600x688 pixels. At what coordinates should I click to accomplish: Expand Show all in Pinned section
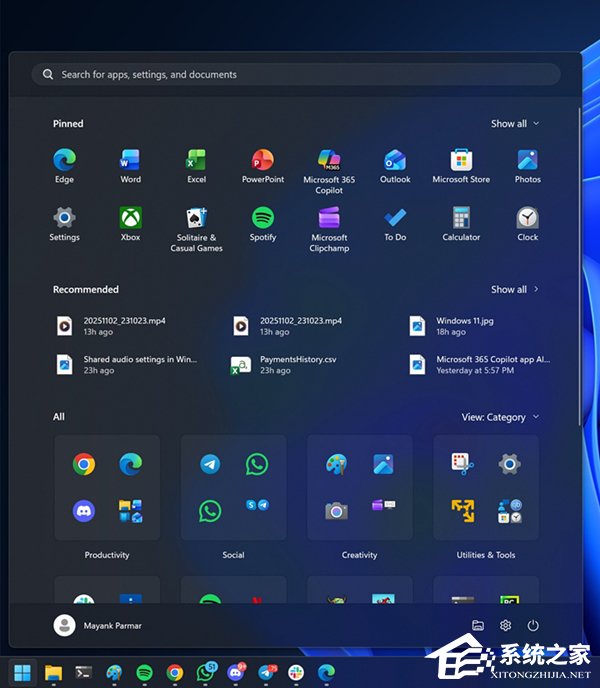tap(514, 124)
